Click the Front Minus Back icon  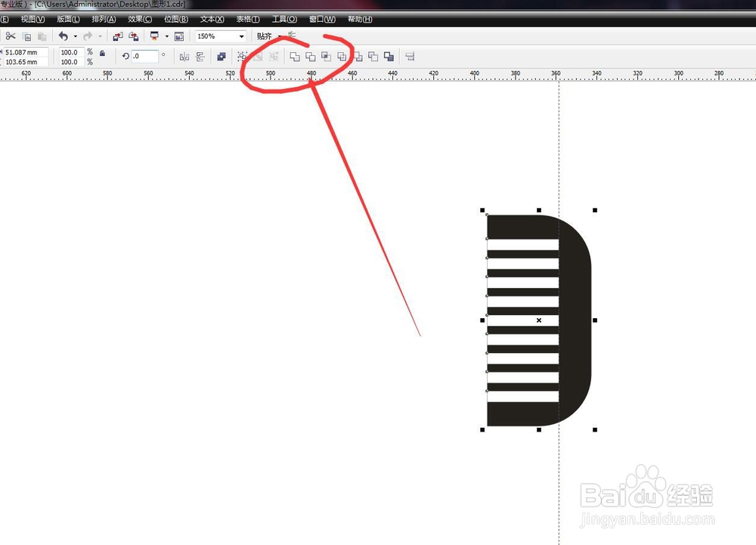358,57
